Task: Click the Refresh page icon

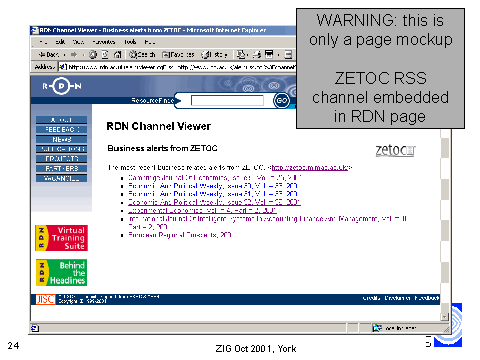Action: tap(105, 54)
